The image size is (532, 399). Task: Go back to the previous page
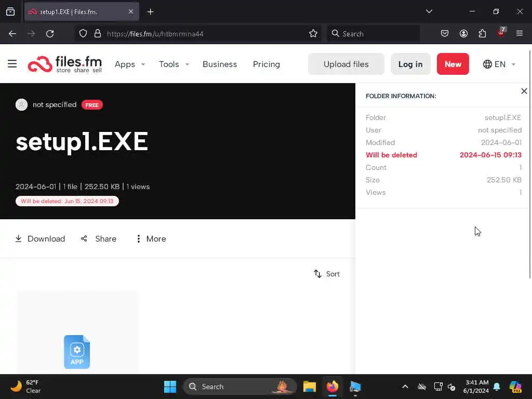12,34
